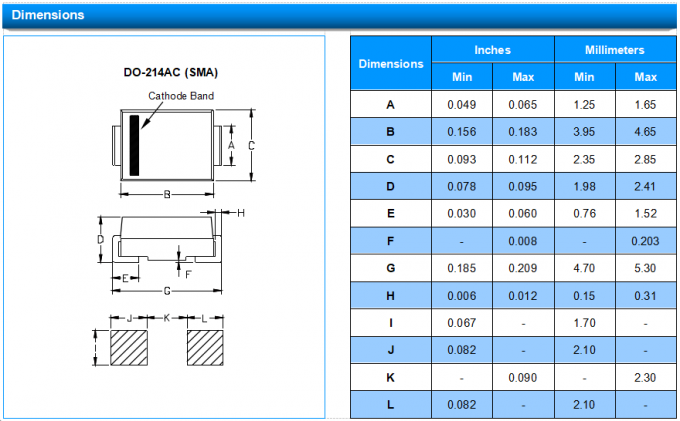The image size is (680, 421).
Task: Select row label A in the table
Action: (390, 105)
